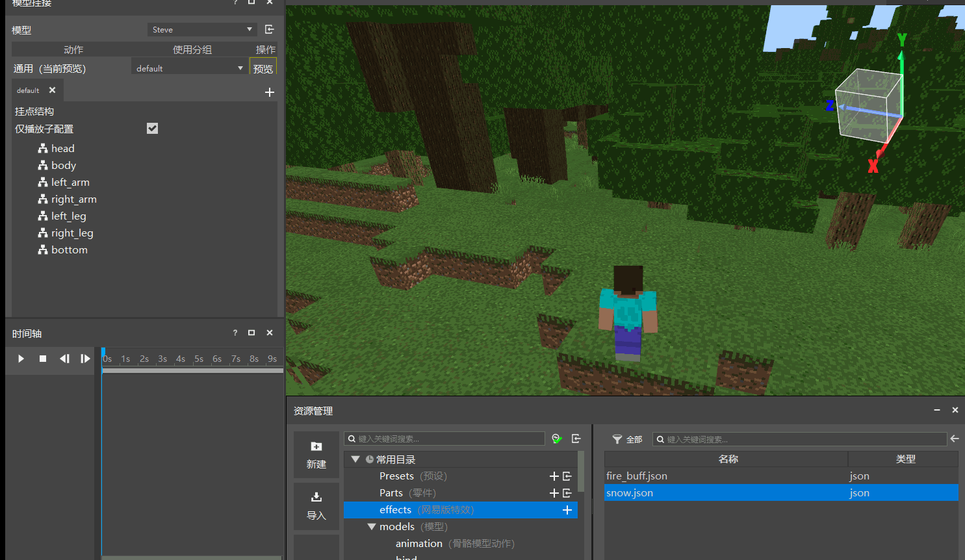Select the snow.json file row

pyautogui.click(x=782, y=493)
